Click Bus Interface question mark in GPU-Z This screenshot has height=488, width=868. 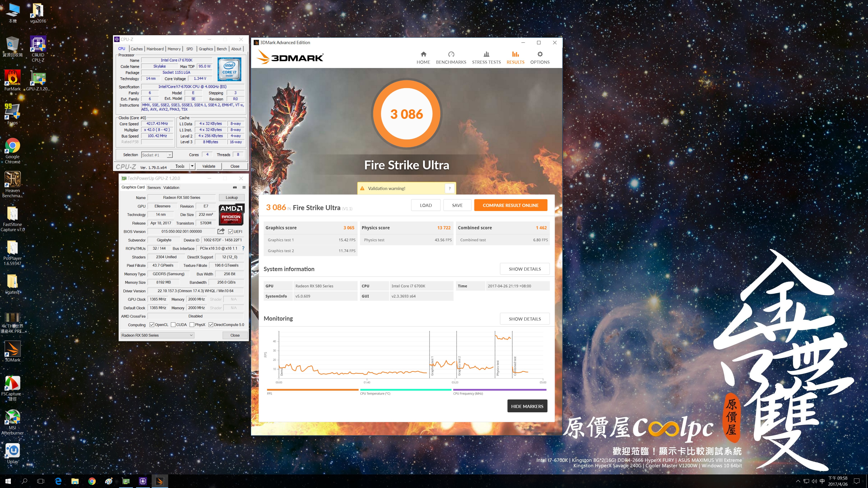tap(243, 248)
